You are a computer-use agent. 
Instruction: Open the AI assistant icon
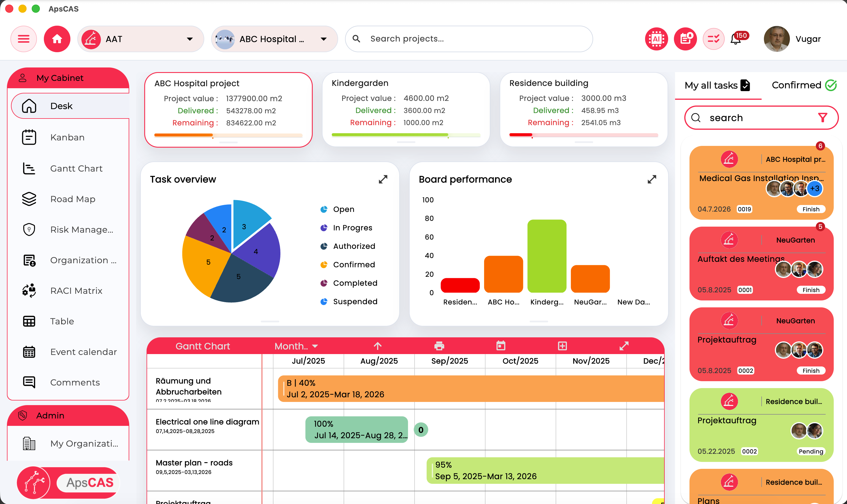coord(655,39)
